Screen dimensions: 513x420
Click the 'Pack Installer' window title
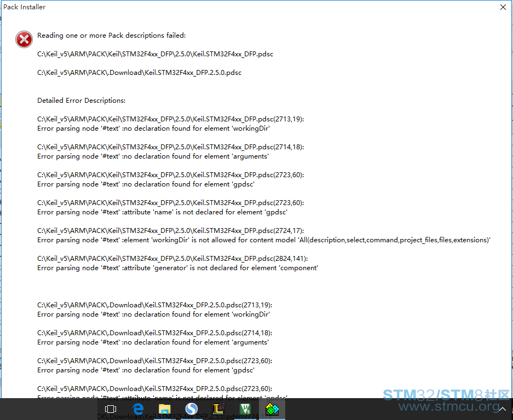(24, 7)
